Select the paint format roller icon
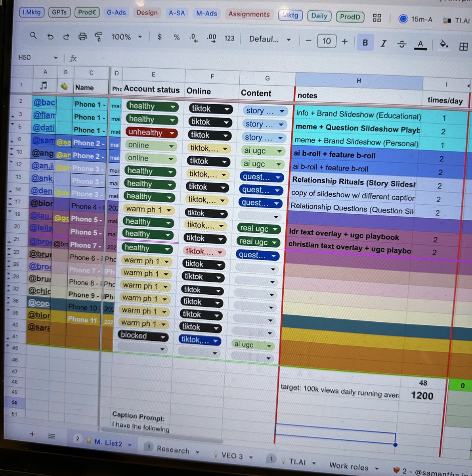This screenshot has width=472, height=476. pyautogui.click(x=99, y=37)
